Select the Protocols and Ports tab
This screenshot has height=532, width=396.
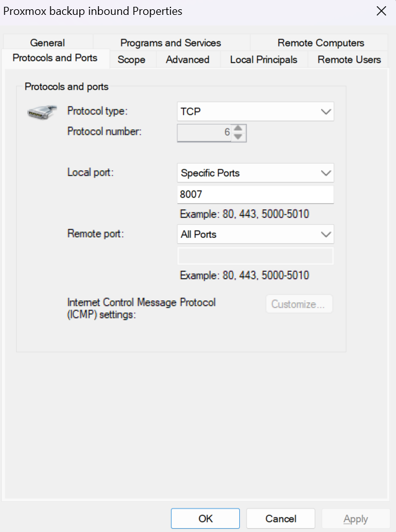(55, 58)
